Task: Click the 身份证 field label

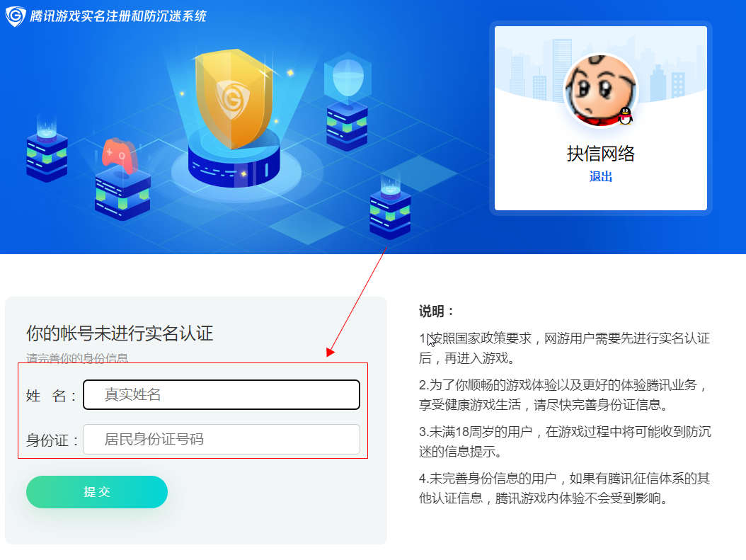Action: point(52,440)
